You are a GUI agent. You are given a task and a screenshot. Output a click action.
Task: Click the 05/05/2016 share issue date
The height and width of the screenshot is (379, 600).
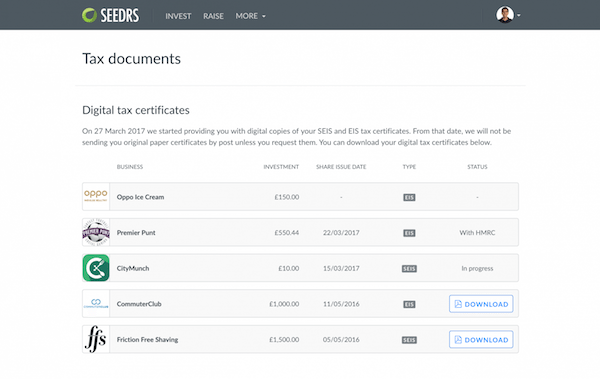tap(341, 340)
